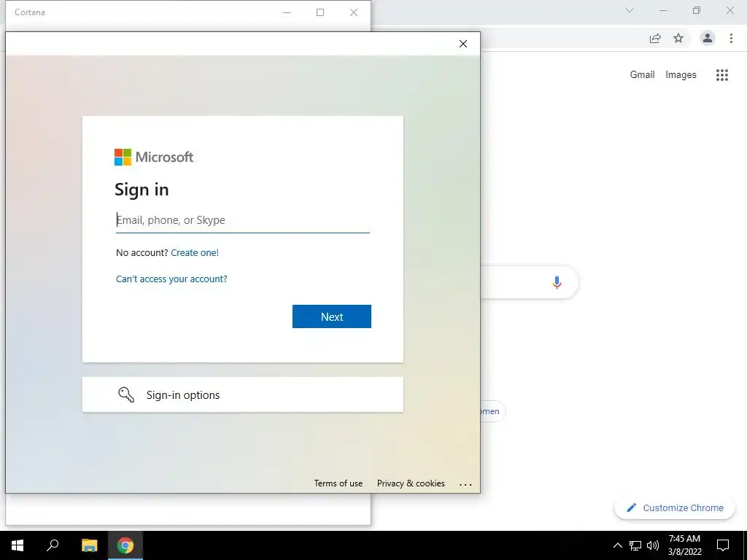Open File Explorer from taskbar
The height and width of the screenshot is (560, 747).
pyautogui.click(x=89, y=545)
